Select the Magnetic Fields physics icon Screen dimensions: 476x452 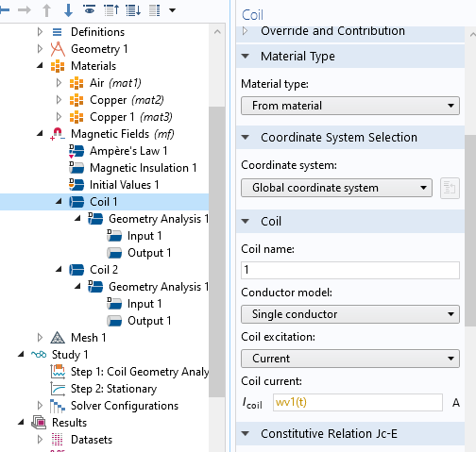[x=58, y=134]
